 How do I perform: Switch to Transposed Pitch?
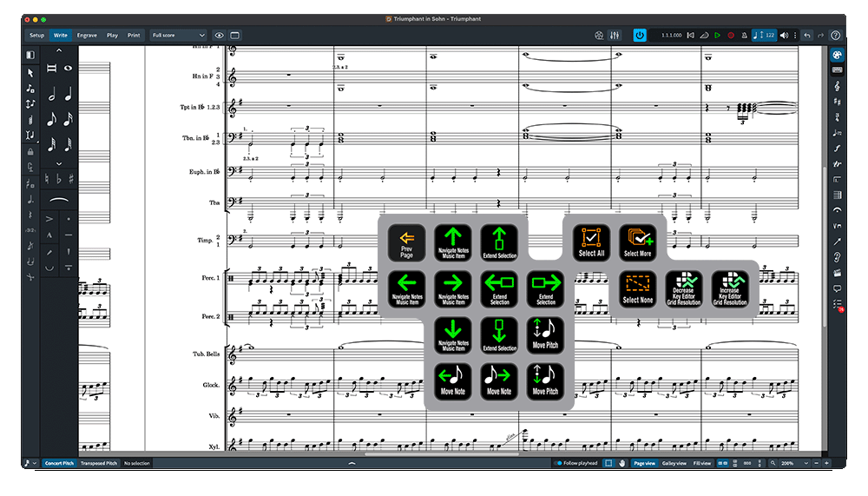point(99,463)
